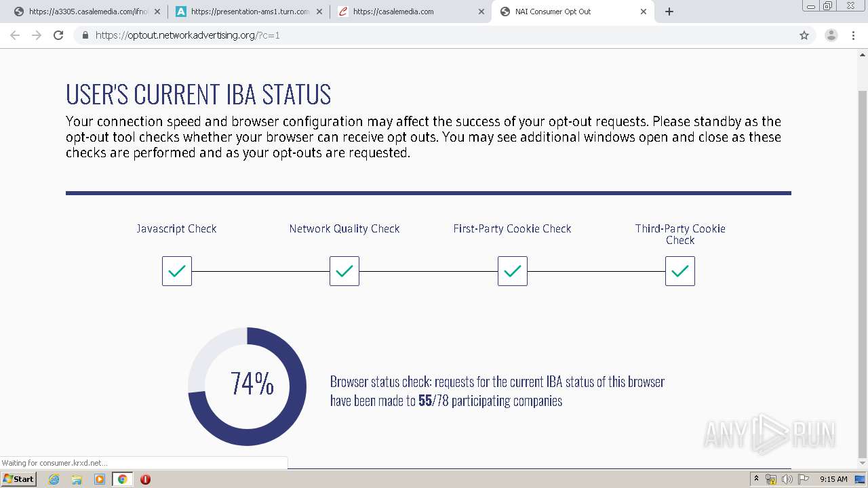Open the Windows Start menu

(19, 479)
